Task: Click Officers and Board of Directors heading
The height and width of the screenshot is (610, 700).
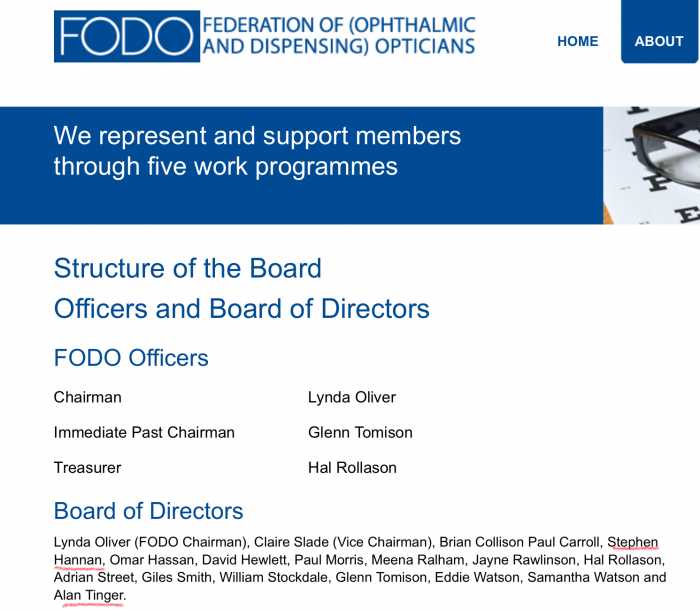Action: click(x=242, y=309)
